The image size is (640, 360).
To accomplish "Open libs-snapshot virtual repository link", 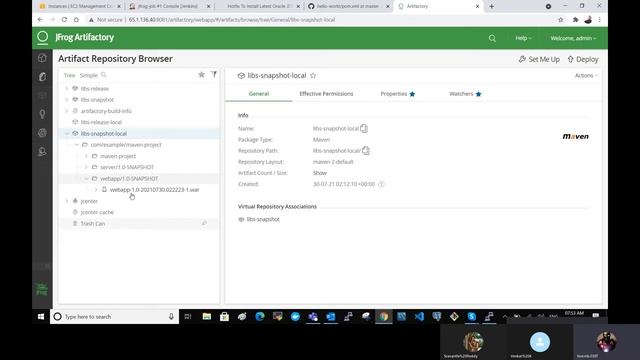I will (263, 219).
